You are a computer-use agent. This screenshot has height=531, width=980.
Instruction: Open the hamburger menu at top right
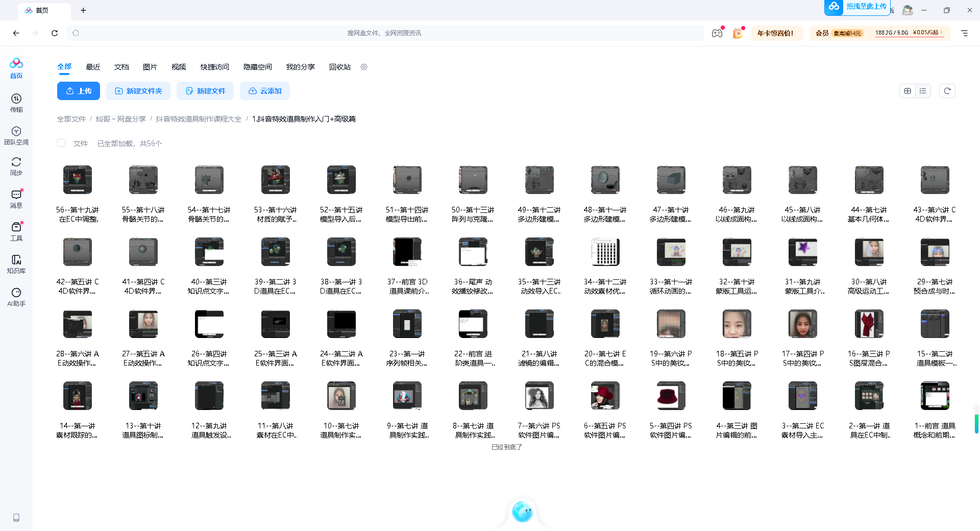click(x=964, y=33)
